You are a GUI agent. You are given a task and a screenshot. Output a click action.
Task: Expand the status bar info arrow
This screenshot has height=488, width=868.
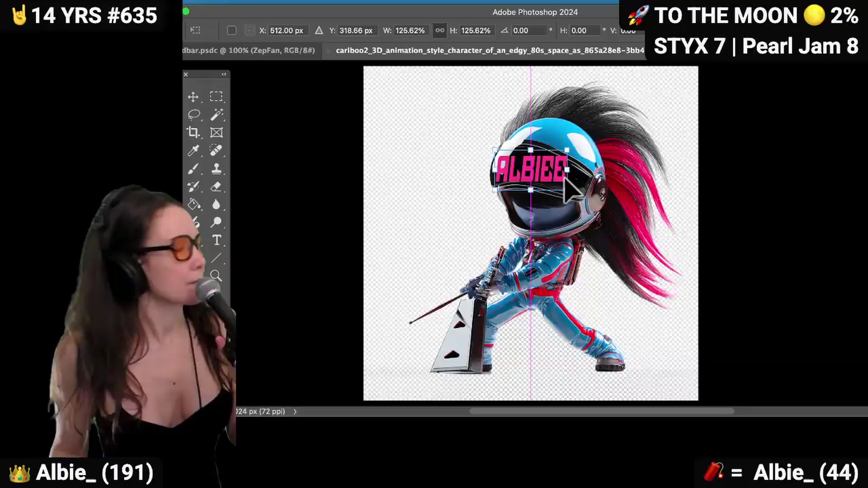[295, 412]
